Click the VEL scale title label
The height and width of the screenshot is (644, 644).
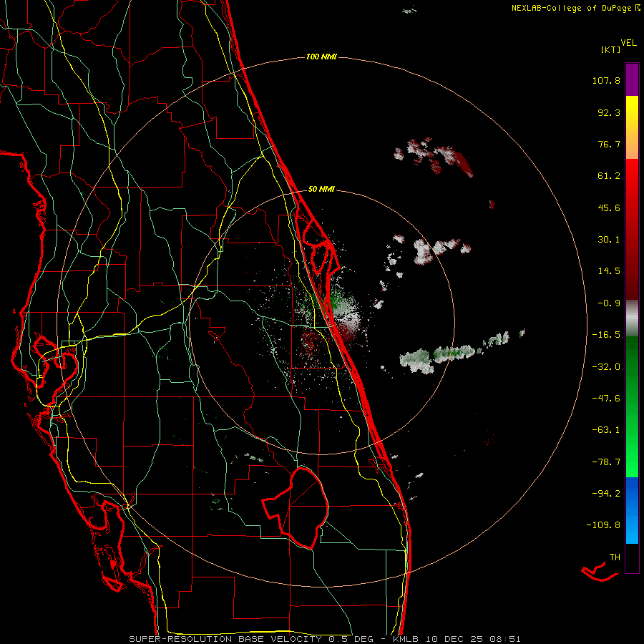(629, 43)
